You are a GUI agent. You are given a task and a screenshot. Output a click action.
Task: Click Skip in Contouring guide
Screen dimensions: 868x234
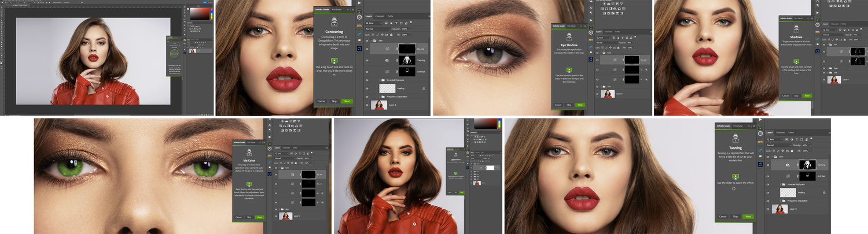pyautogui.click(x=334, y=101)
